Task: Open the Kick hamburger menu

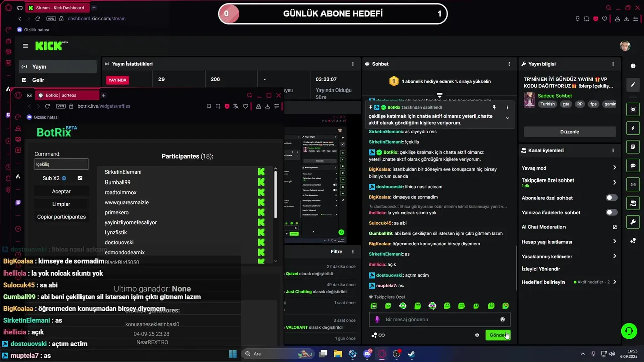Action: (25, 46)
